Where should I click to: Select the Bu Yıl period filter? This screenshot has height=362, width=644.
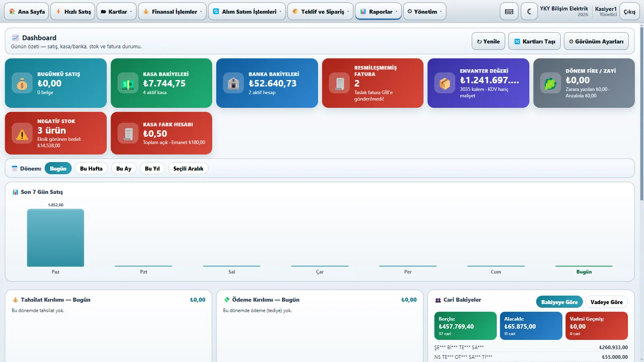point(152,169)
